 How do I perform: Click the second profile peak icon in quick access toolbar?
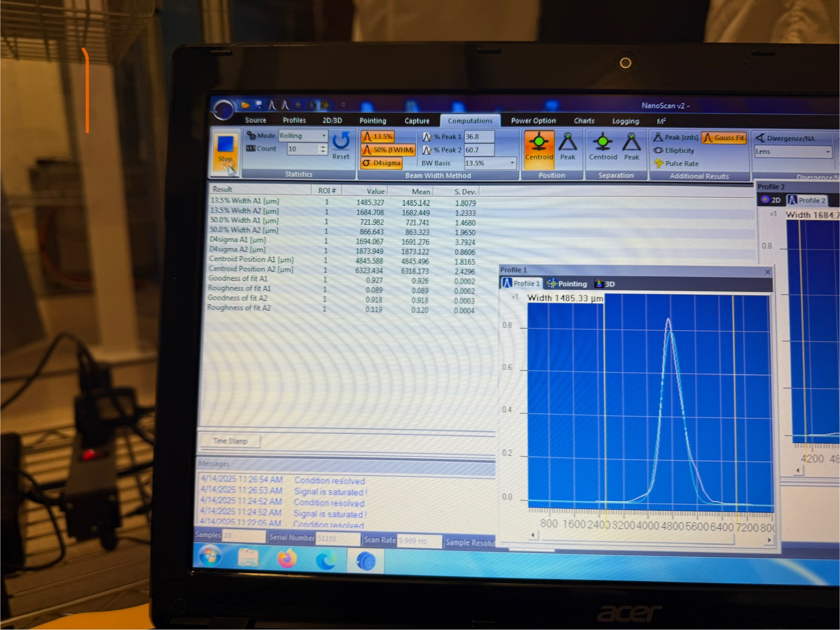point(285,105)
